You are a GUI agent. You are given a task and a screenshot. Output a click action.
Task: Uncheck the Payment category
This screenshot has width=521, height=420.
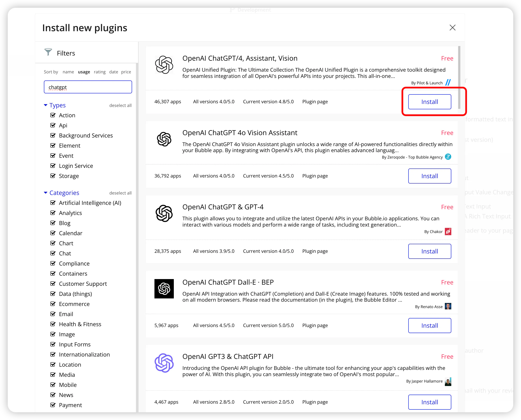tap(53, 405)
